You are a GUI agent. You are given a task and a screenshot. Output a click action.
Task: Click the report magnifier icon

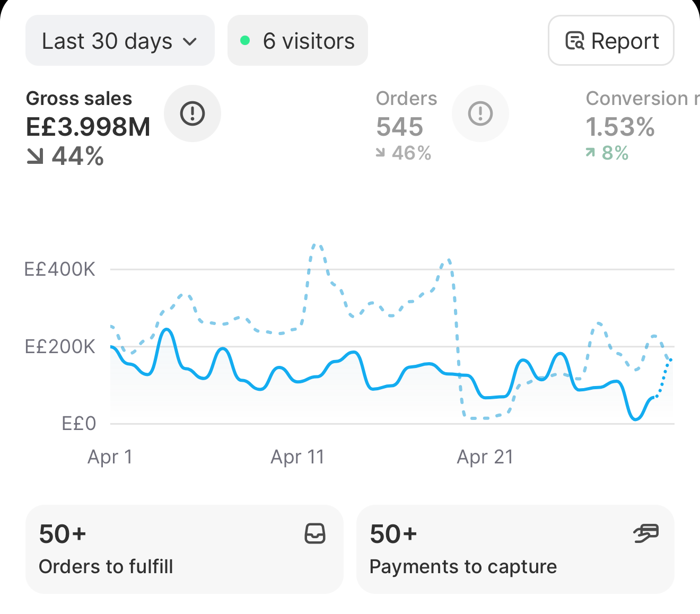click(x=575, y=41)
